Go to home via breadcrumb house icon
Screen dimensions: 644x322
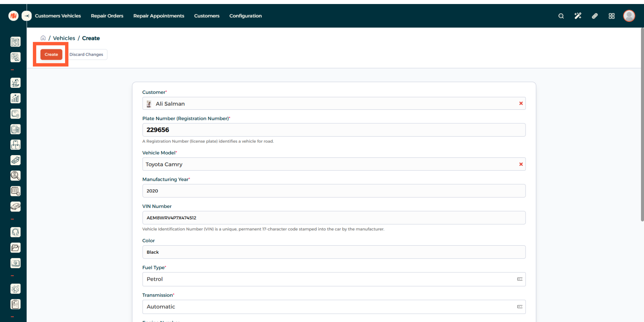[43, 38]
